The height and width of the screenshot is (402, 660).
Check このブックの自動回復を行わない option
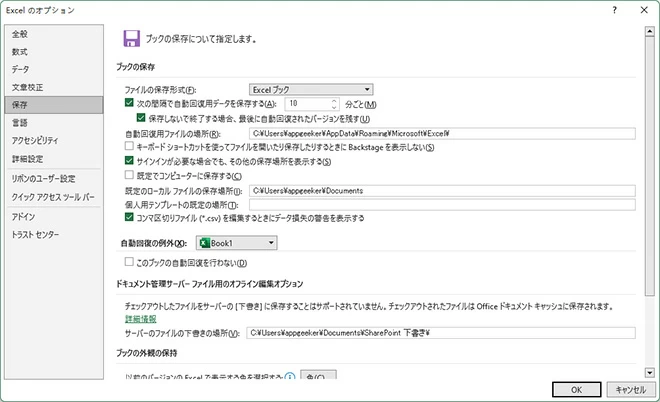coord(129,263)
